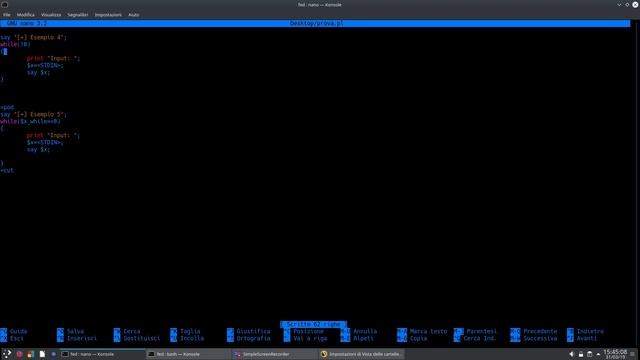Click the 'Scritte 62 righe' status message
This screenshot has height=360, width=640.
(313, 324)
